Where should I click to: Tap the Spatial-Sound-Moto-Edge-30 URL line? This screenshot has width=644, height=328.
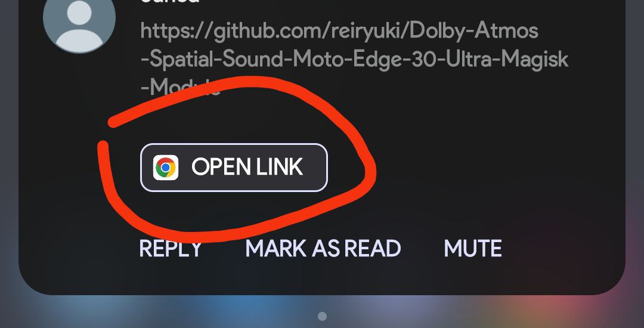(354, 60)
